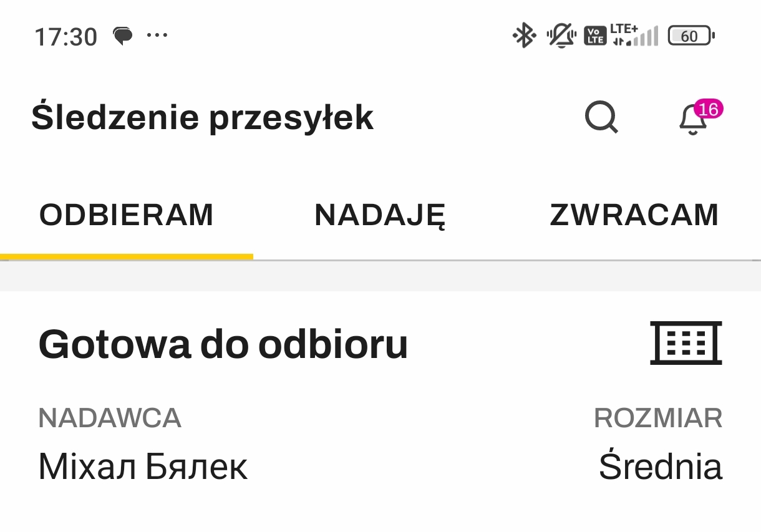Tap the Bluetooth status icon
Image resolution: width=761 pixels, height=532 pixels.
coord(524,36)
